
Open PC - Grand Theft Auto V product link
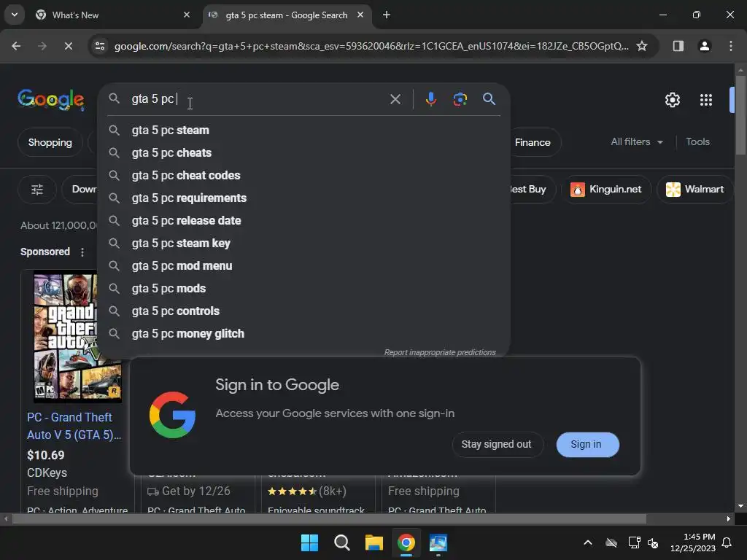coord(74,426)
